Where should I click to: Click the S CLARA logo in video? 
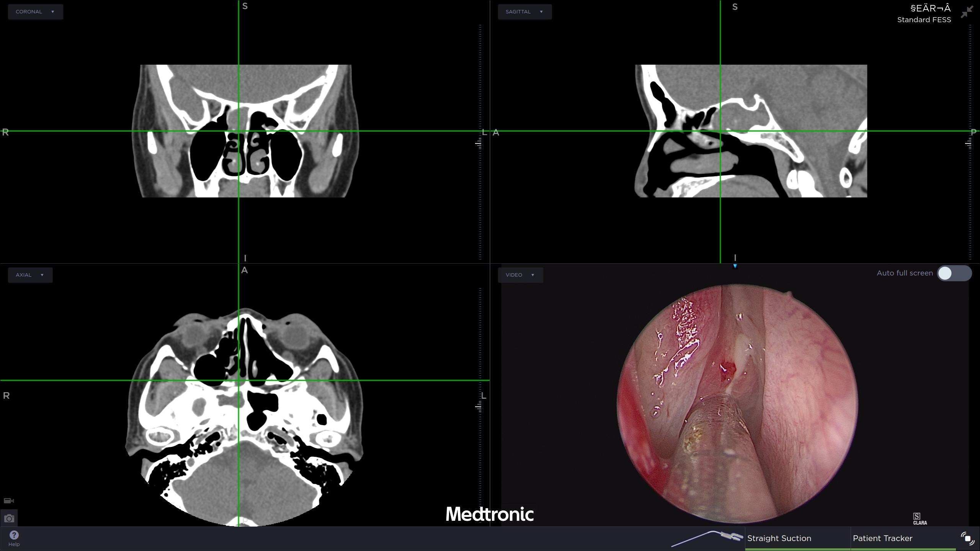click(x=920, y=519)
